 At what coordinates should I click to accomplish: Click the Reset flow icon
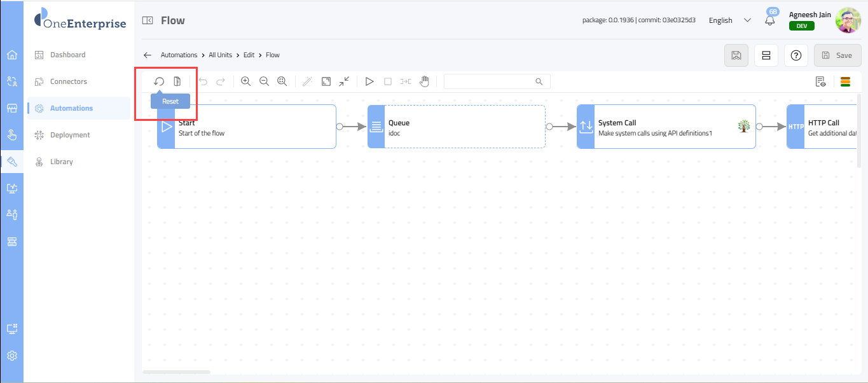(x=159, y=81)
